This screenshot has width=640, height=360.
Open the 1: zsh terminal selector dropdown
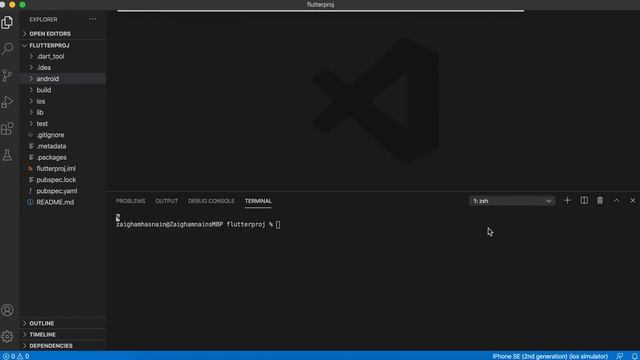[x=512, y=201]
